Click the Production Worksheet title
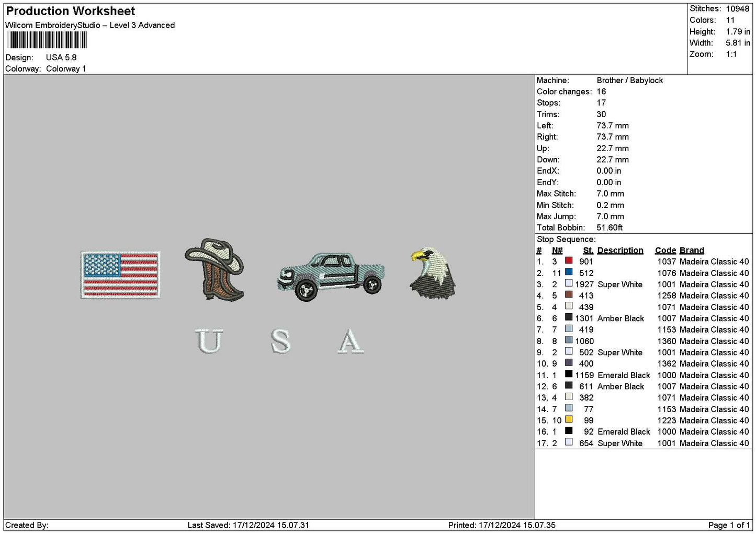The width and height of the screenshot is (756, 534). 71,11
